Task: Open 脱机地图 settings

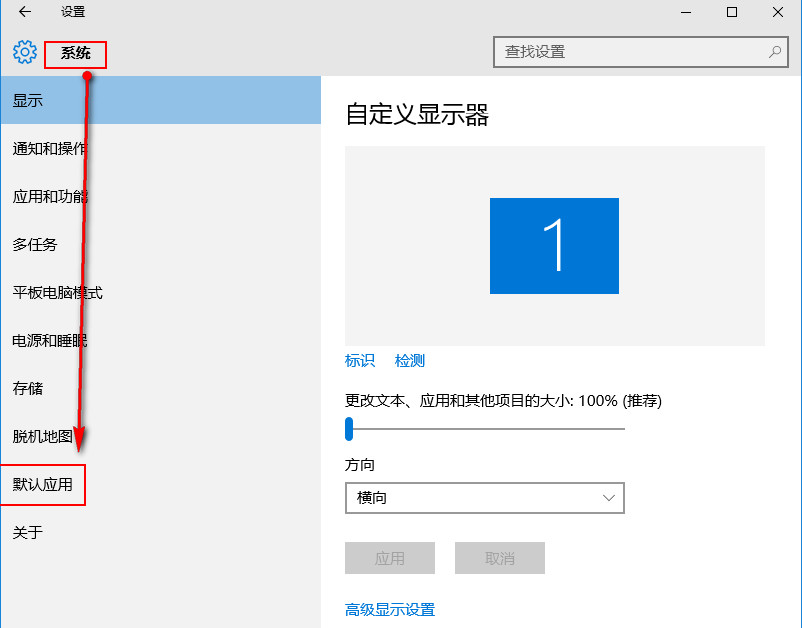Action: pos(44,436)
